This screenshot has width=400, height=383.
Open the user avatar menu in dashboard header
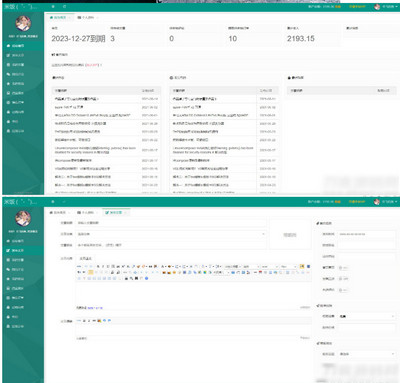click(x=386, y=7)
